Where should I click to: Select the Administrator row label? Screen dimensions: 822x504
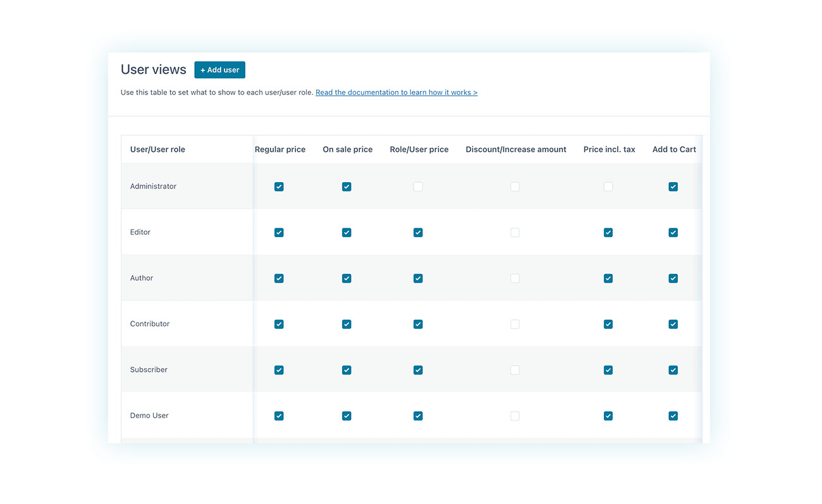153,187
